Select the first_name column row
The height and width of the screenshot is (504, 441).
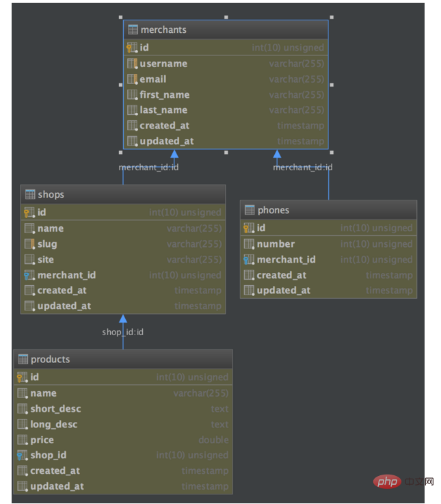[x=226, y=95]
